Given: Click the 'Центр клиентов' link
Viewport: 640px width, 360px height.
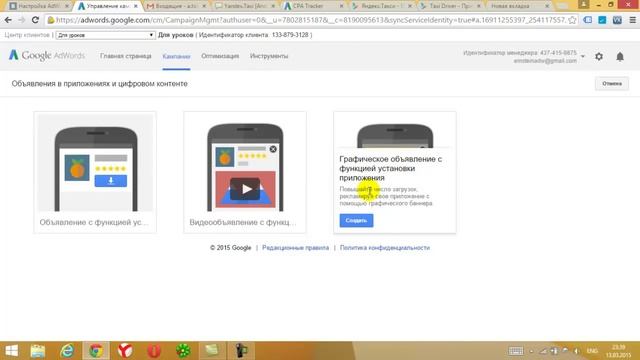Looking at the screenshot, I should point(27,35).
